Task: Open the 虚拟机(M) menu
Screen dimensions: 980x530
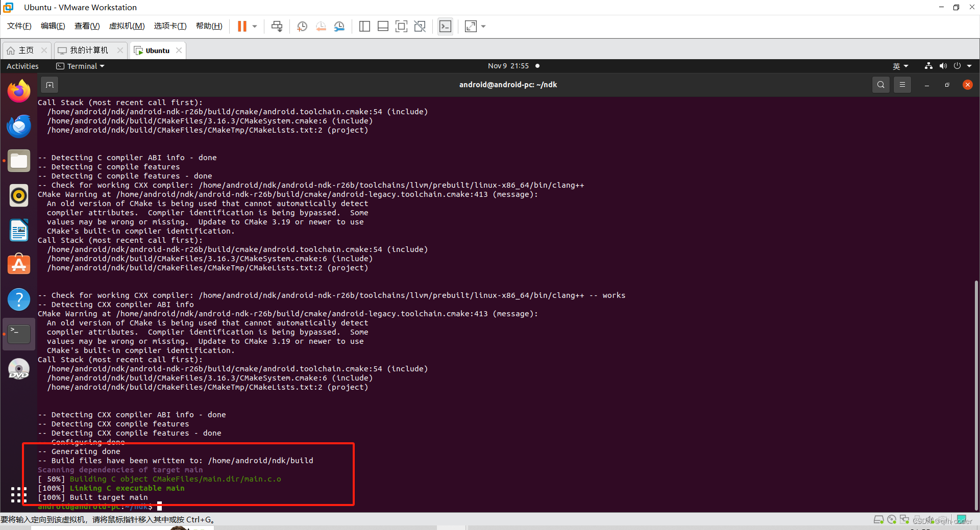Action: click(127, 26)
